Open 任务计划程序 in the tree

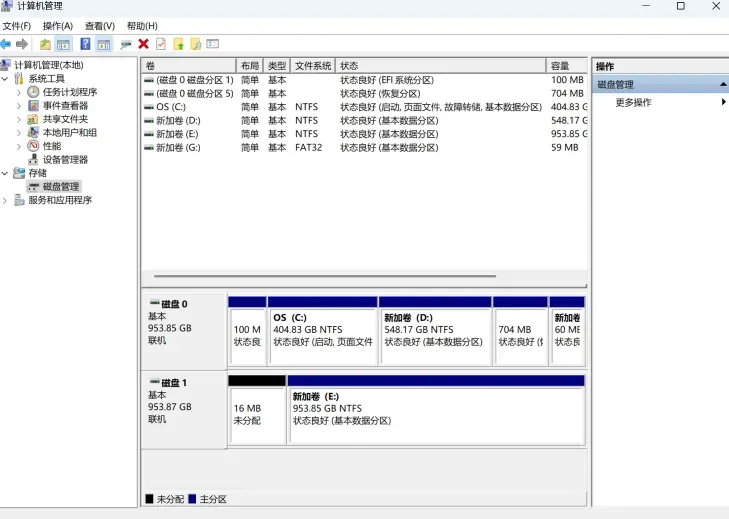(70, 92)
